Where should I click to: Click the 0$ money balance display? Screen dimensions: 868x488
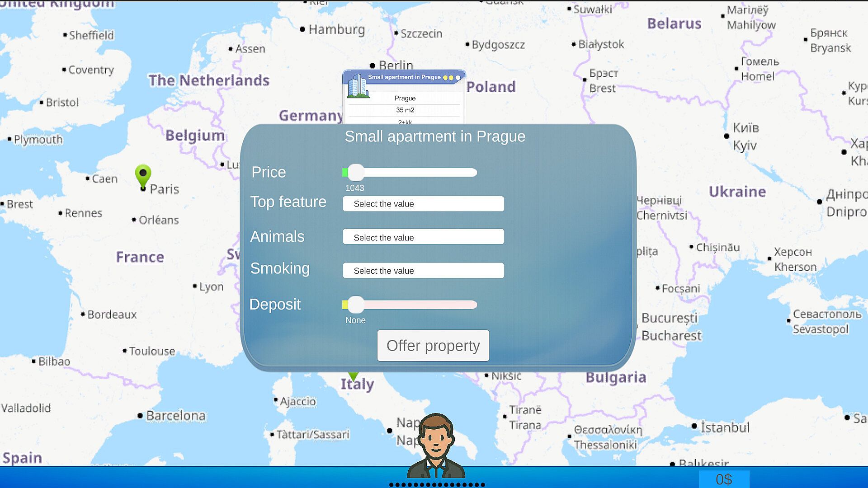pyautogui.click(x=724, y=479)
